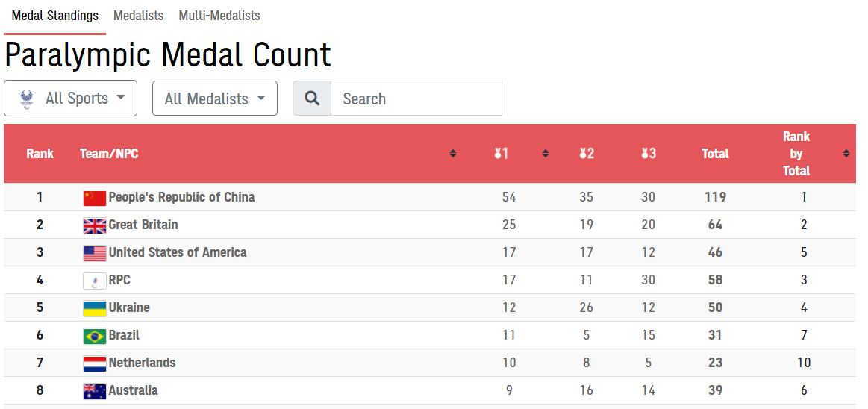Click the Ukraine flag icon
The height and width of the screenshot is (409, 868).
(x=95, y=308)
